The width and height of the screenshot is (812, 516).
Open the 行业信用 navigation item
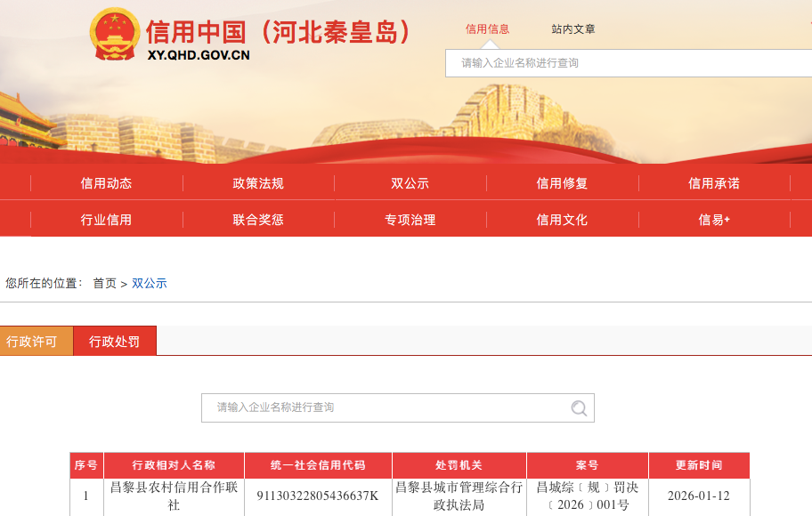tap(106, 220)
